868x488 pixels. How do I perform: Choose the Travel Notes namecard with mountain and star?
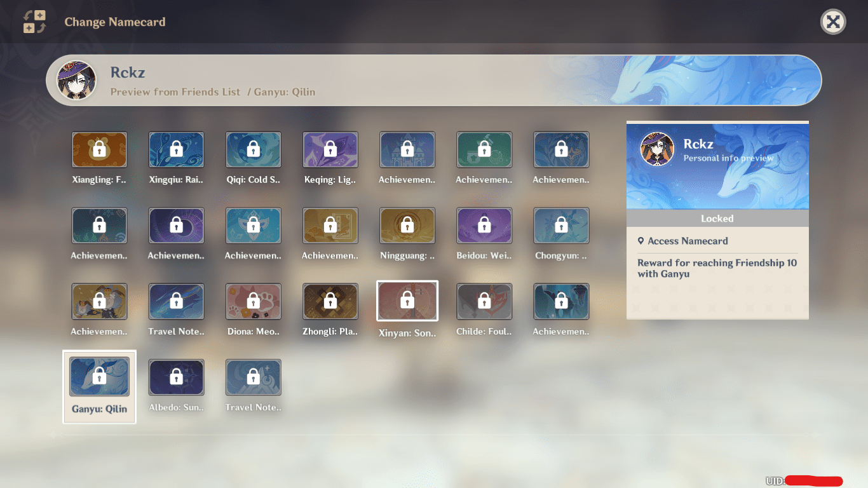tap(253, 377)
